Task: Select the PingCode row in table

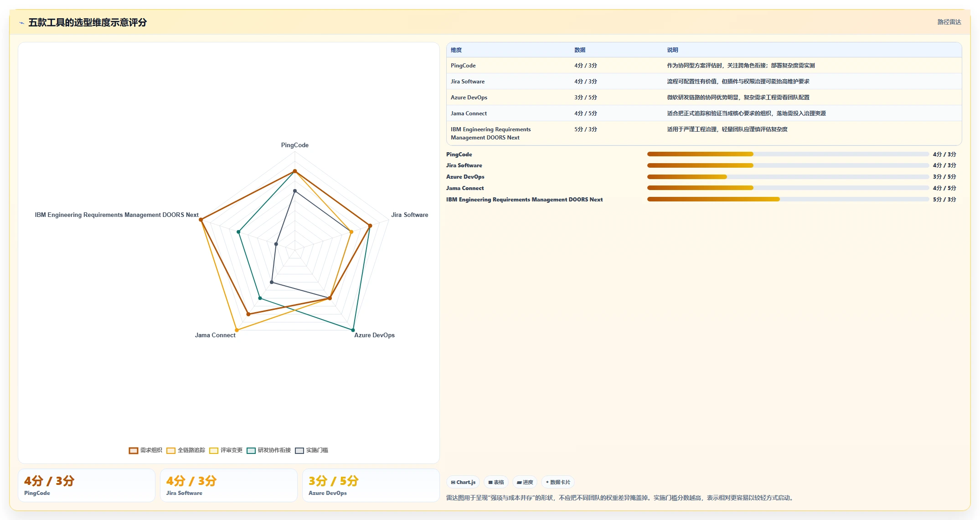Action: [704, 66]
